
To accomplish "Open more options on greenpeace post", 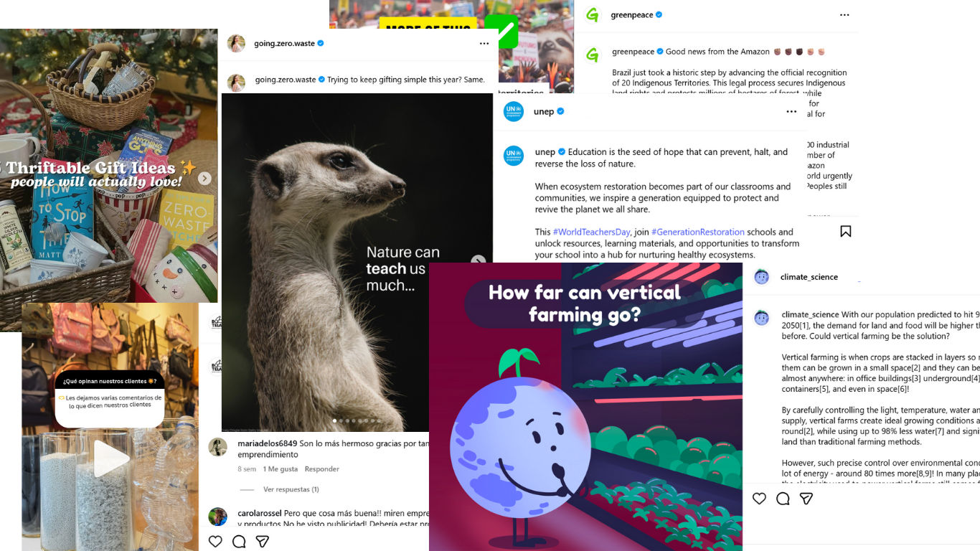I will tap(844, 14).
